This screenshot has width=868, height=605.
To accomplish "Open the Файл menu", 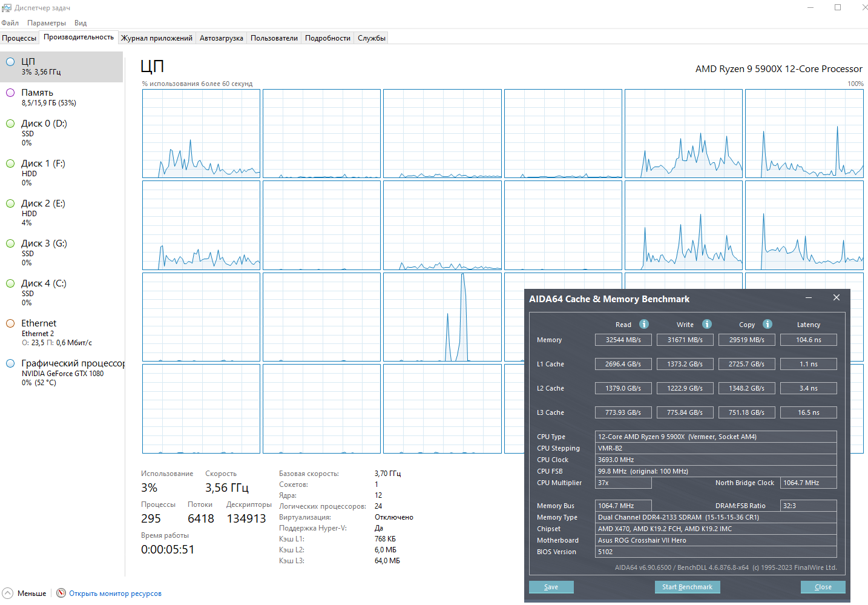I will pyautogui.click(x=10, y=23).
